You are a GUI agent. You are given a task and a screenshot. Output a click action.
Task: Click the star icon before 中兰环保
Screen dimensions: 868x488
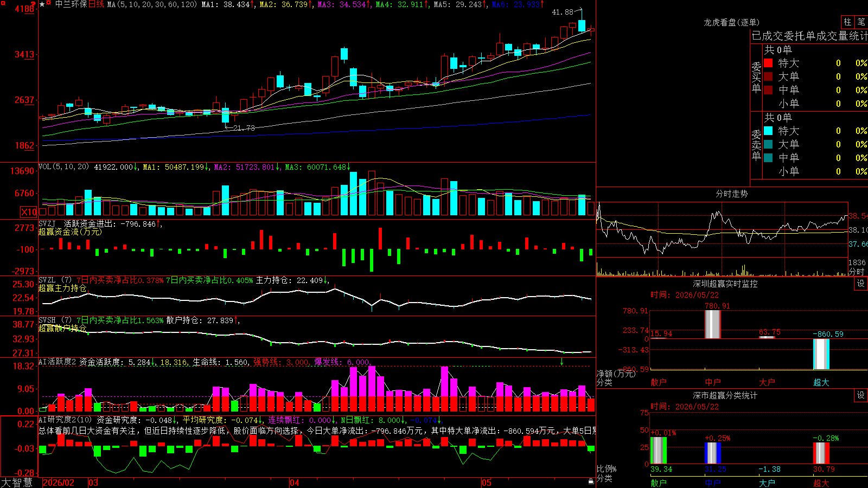[42, 4]
